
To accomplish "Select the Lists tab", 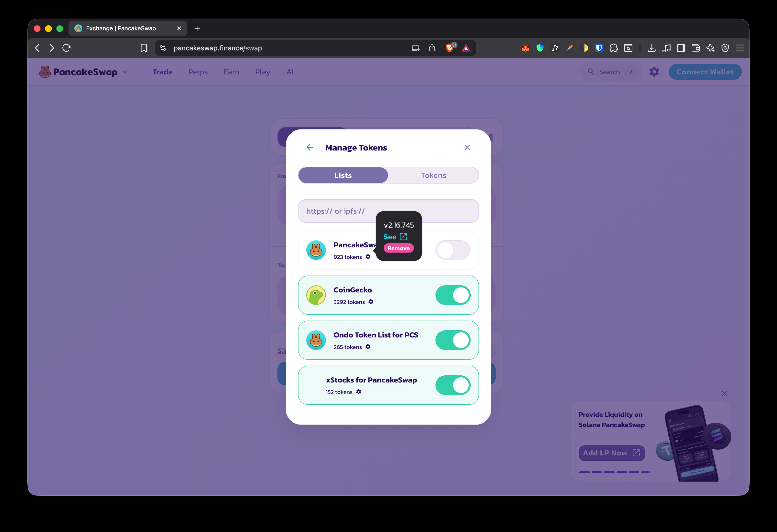I will click(343, 175).
